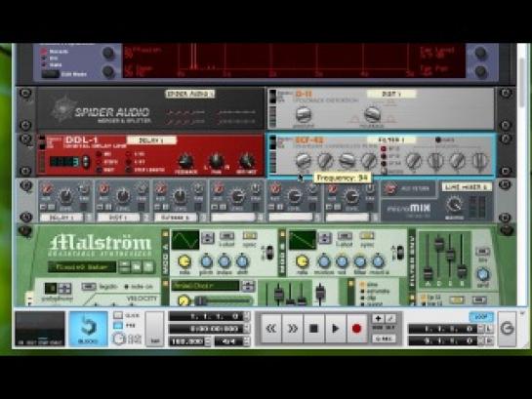Click the ECF-42 envelope Attack knob
This screenshot has width=532, height=399.
414,161
